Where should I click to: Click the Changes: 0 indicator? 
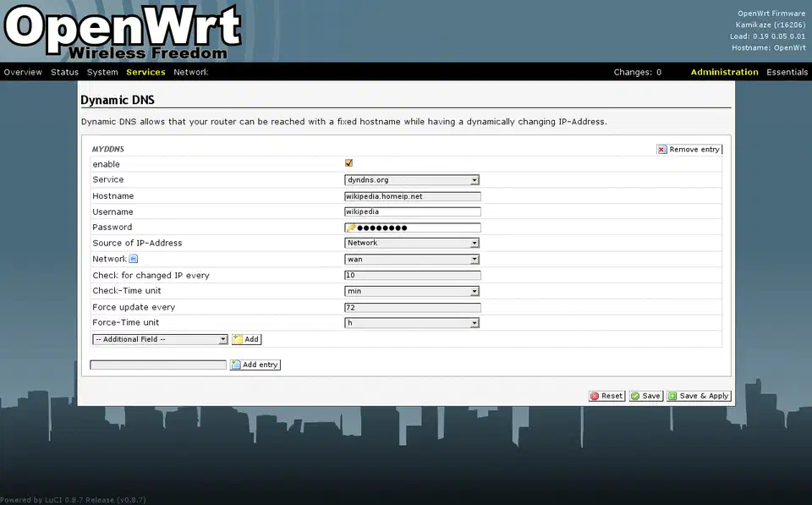(638, 72)
